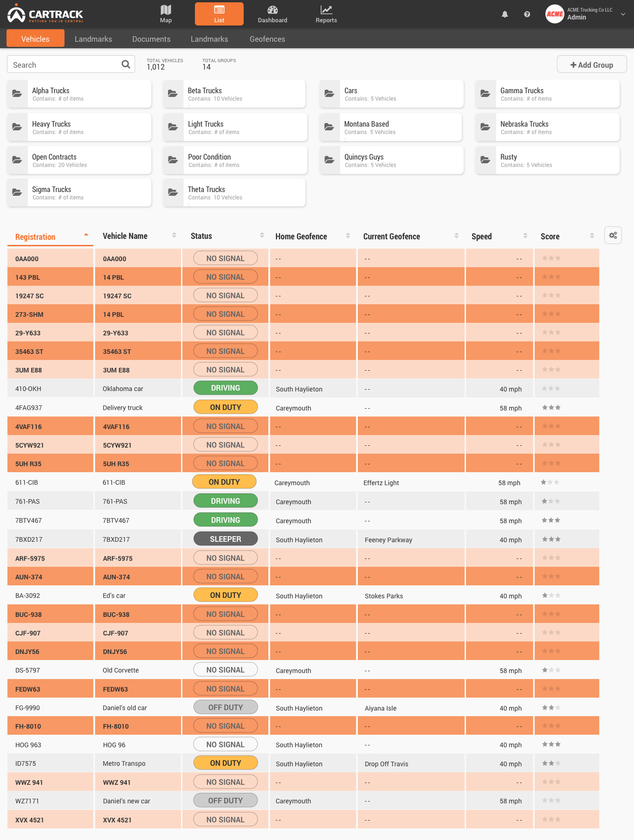The width and height of the screenshot is (634, 840).
Task: Switch to the Geofences tab
Action: coord(267,39)
